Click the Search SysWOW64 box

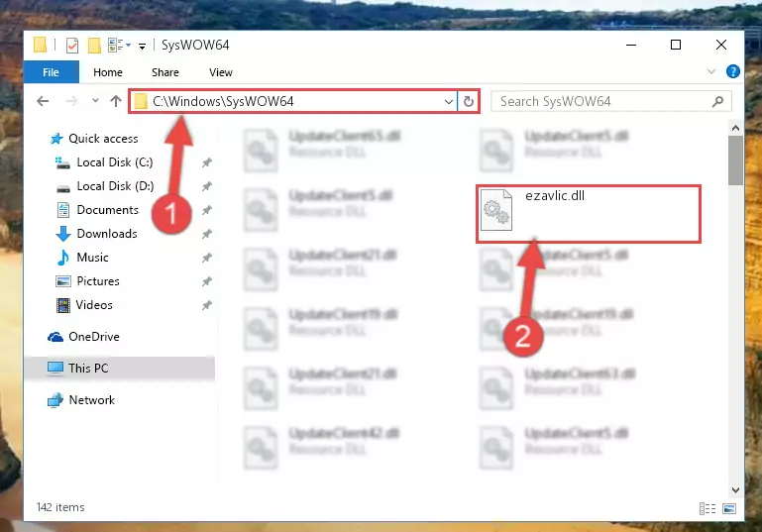610,101
